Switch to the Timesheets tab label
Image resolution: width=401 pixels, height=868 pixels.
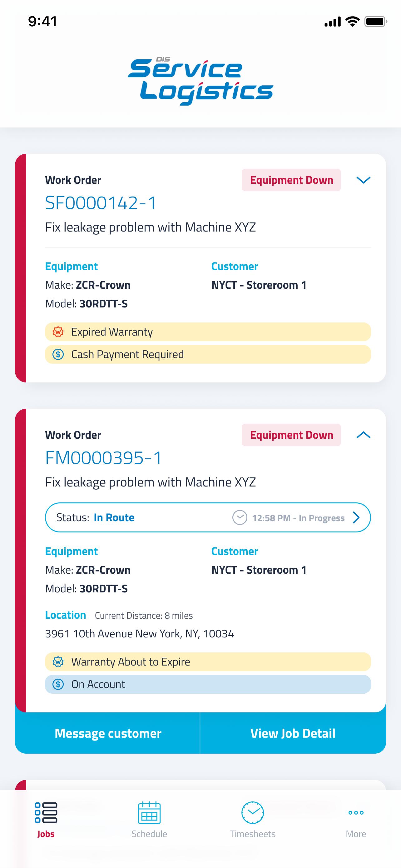pos(253,834)
